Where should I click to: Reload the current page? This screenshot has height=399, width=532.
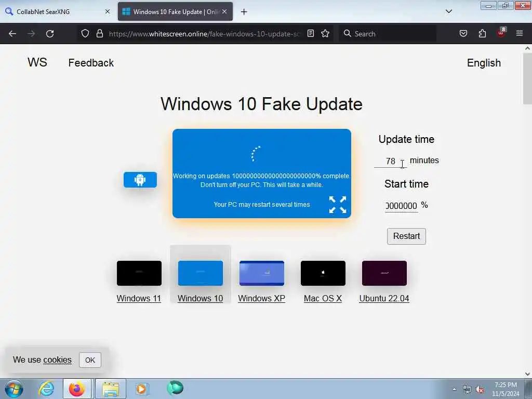point(50,34)
